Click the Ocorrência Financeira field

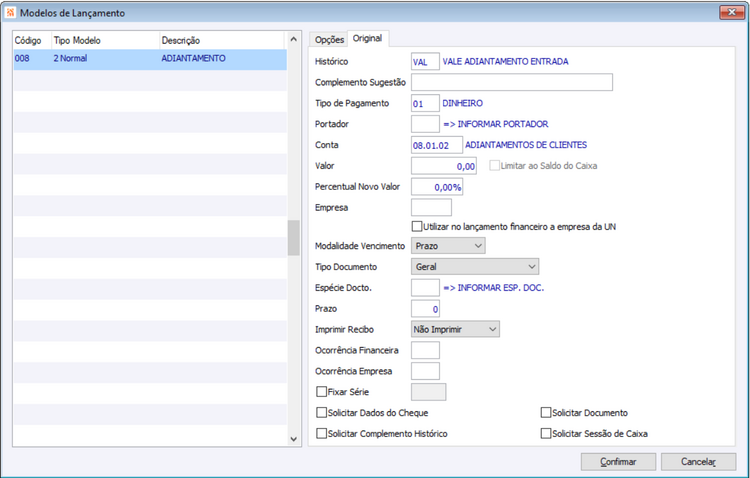[425, 350]
